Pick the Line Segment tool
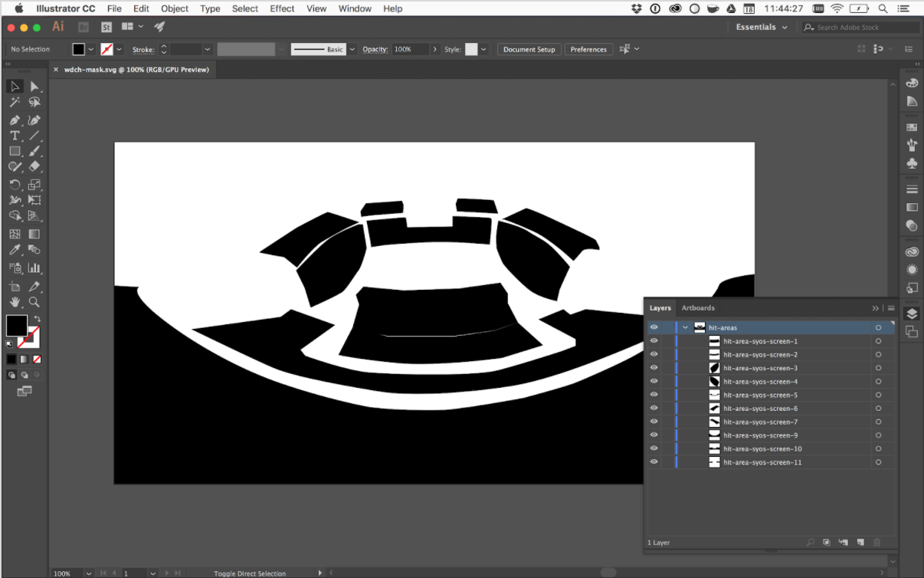Screen dimensions: 924x578 (34, 136)
